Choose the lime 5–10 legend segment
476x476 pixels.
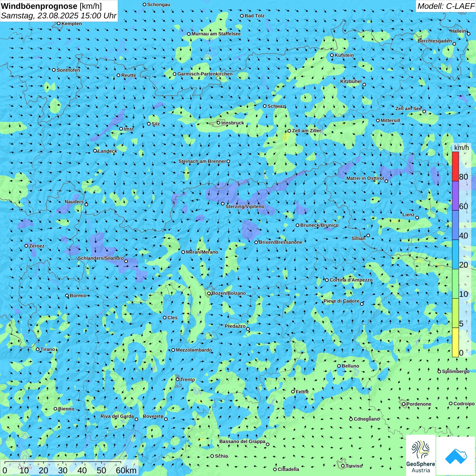tap(455, 313)
